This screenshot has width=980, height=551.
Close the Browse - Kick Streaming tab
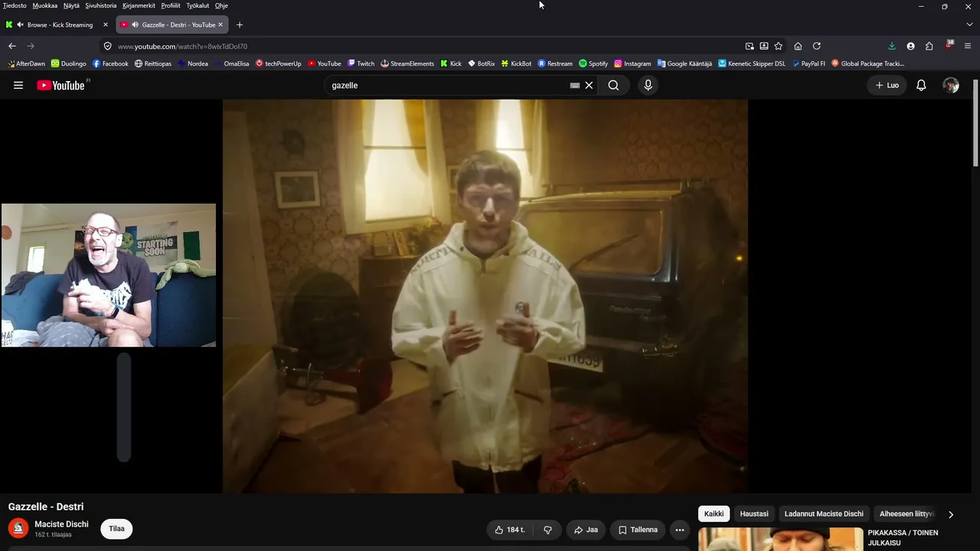[106, 24]
